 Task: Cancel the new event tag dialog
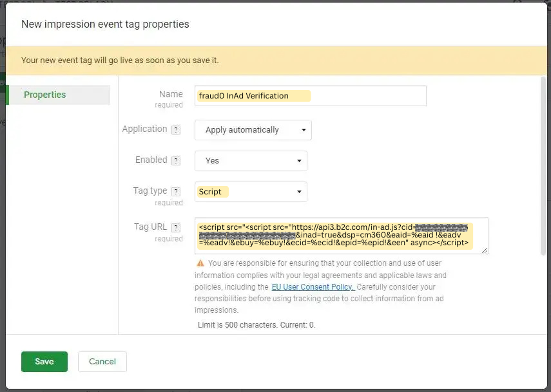click(x=102, y=362)
